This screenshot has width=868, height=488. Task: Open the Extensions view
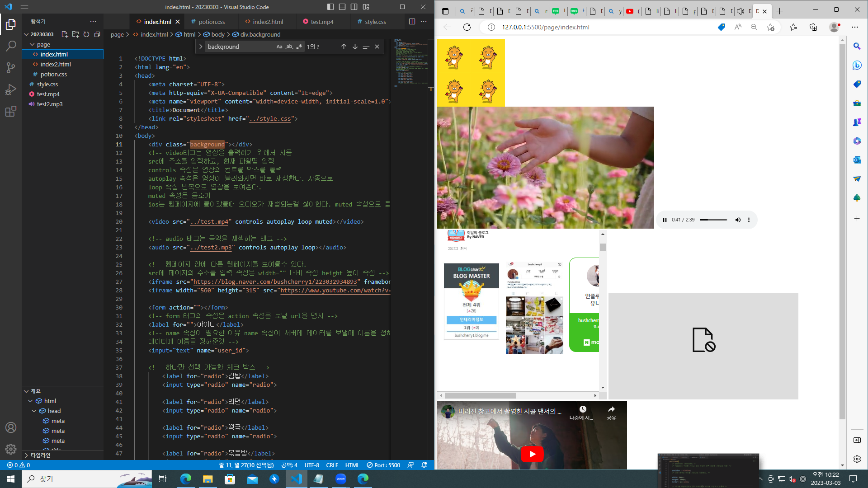[11, 112]
